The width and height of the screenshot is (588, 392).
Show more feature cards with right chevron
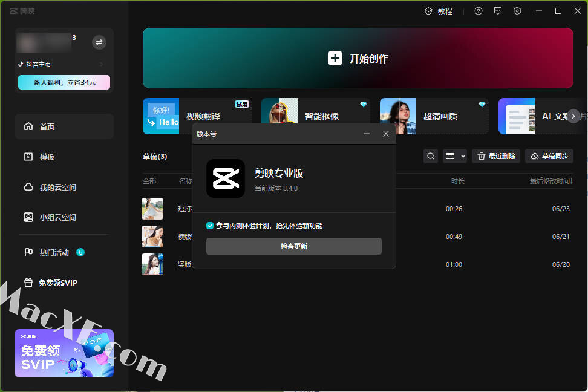point(573,116)
